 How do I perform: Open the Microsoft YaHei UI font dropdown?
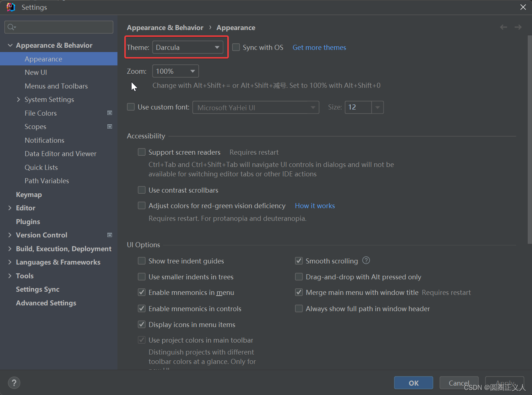pos(256,107)
